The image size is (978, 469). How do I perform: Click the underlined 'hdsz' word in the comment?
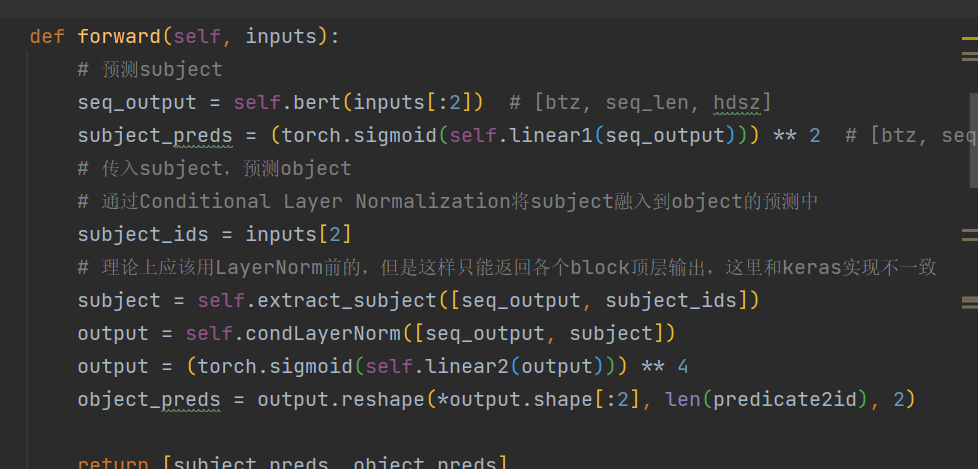tap(737, 102)
